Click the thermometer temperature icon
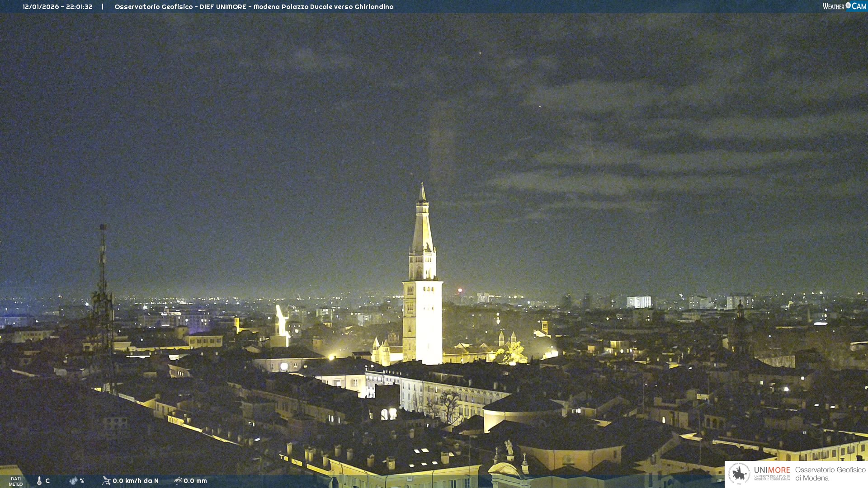The width and height of the screenshot is (868, 488). coord(39,481)
